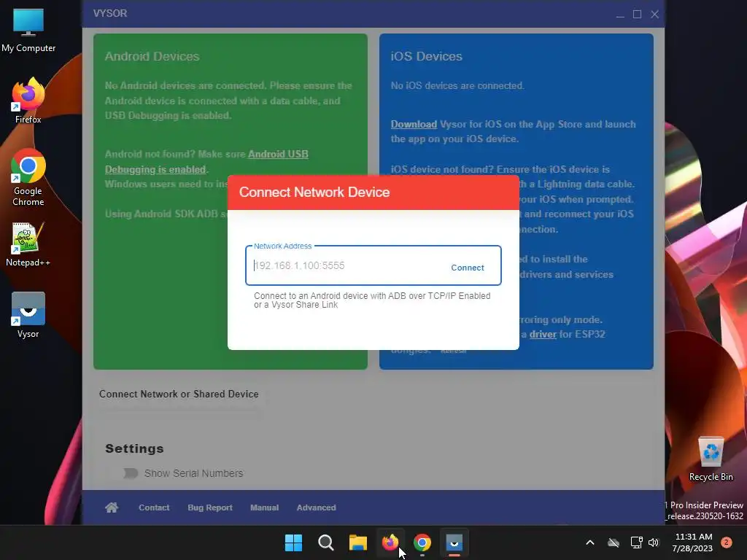Screen dimensions: 747x560
Task: Close the Vysor window
Action: [654, 15]
